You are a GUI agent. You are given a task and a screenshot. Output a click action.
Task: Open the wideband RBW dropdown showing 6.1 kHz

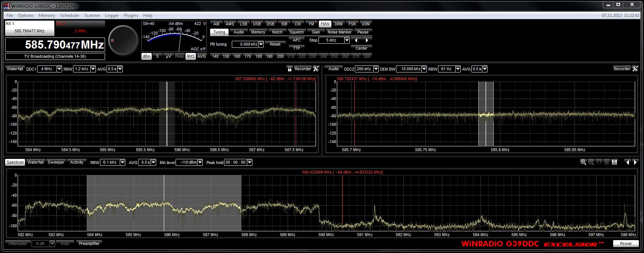coord(122,163)
